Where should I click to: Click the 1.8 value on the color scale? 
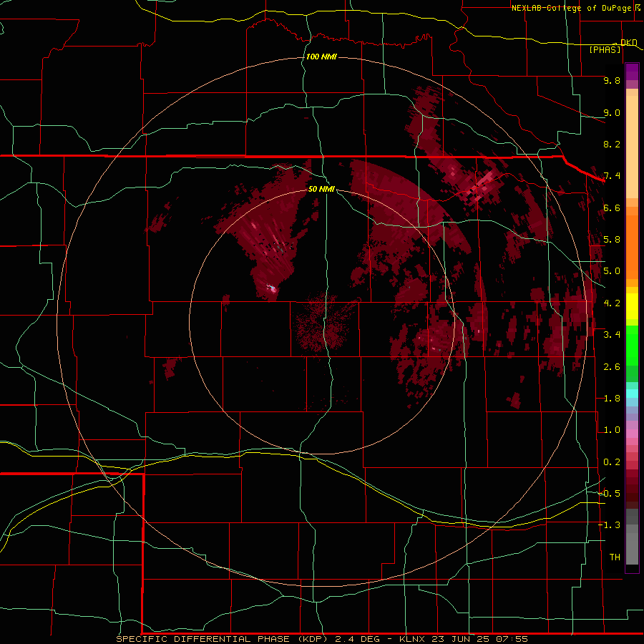(612, 399)
